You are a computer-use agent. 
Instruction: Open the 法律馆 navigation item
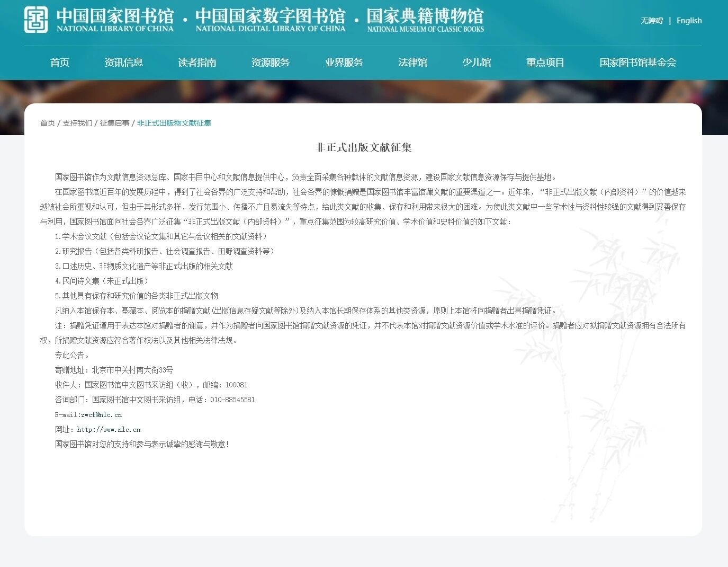click(412, 63)
